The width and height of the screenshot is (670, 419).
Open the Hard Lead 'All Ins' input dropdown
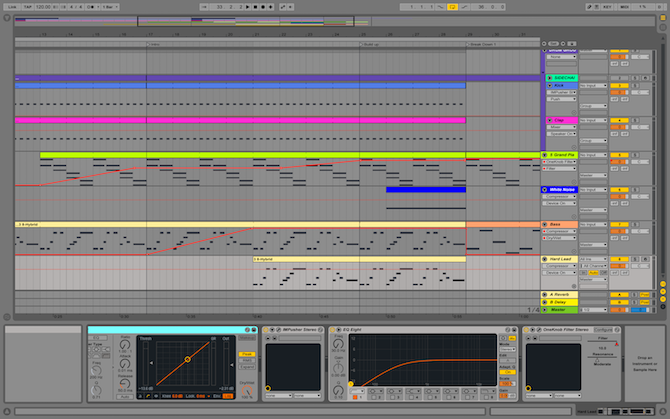tap(592, 259)
